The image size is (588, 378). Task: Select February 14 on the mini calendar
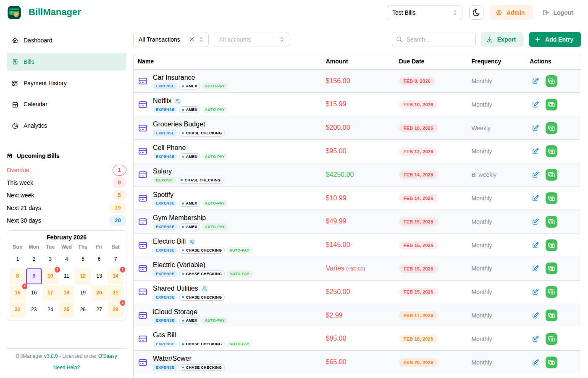(115, 276)
